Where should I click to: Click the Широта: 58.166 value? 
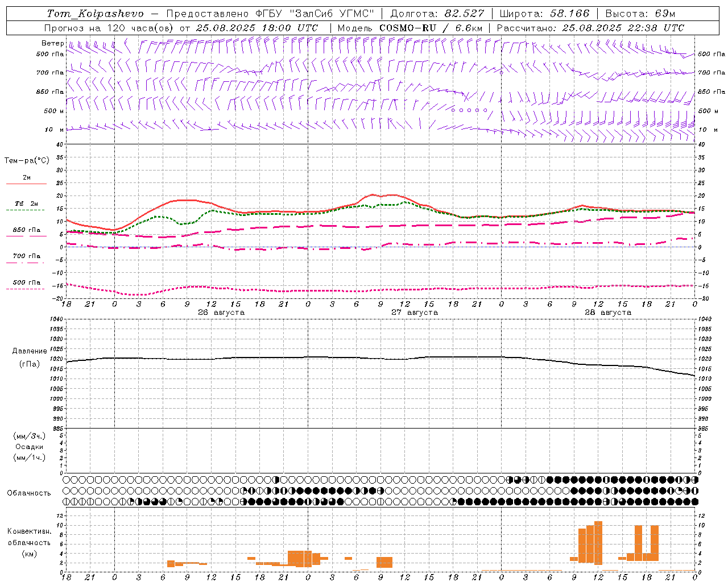pos(545,14)
